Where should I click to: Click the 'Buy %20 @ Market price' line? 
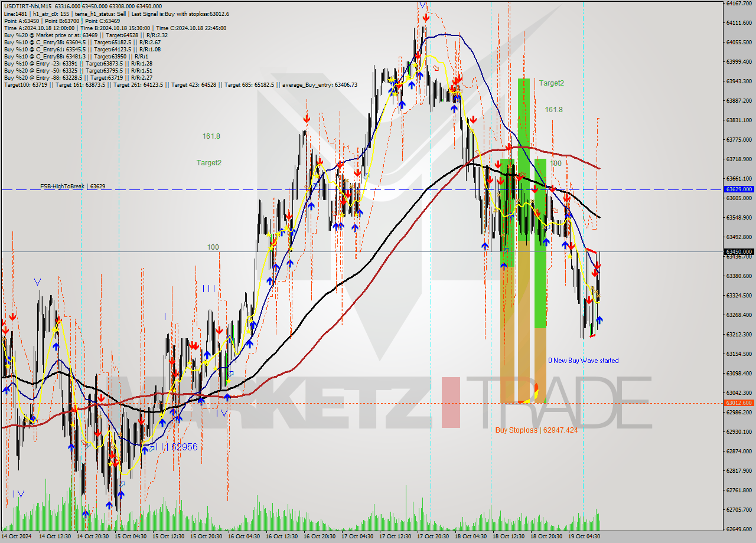coord(86,35)
